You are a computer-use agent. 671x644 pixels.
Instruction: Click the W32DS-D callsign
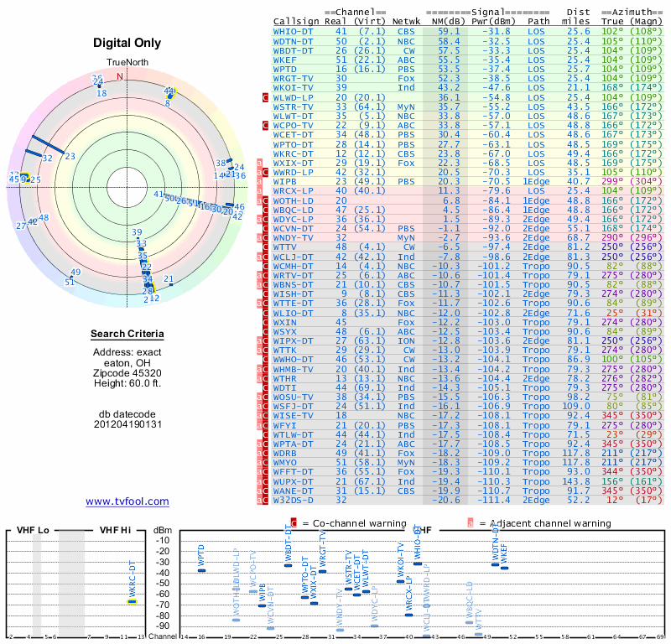point(293,501)
